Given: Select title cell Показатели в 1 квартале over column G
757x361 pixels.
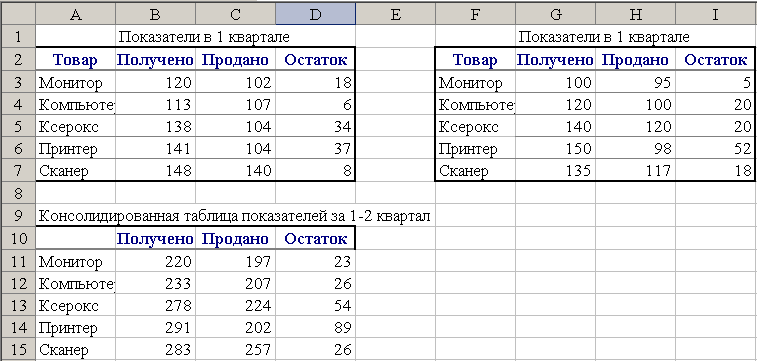Looking at the screenshot, I should (604, 37).
